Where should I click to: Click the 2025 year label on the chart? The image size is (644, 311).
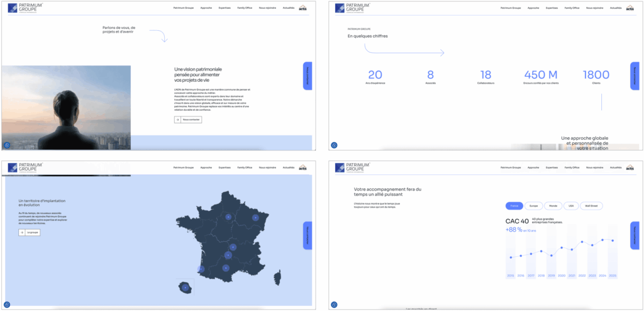click(x=613, y=275)
